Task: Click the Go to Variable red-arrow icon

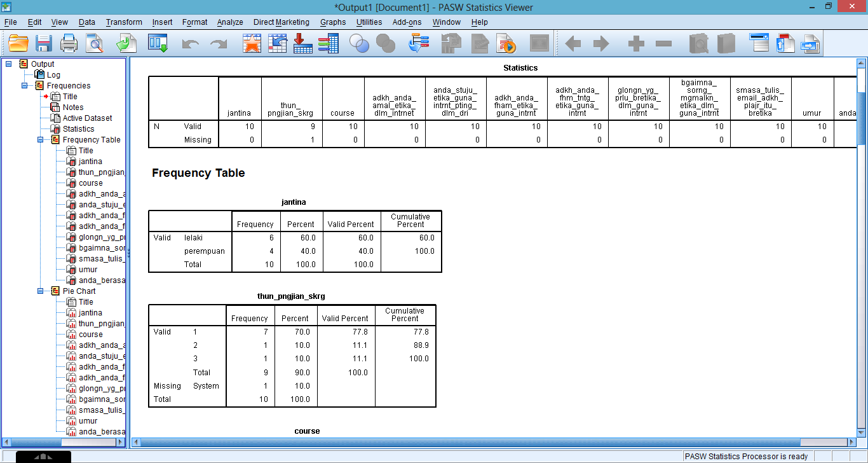Action: click(x=302, y=43)
